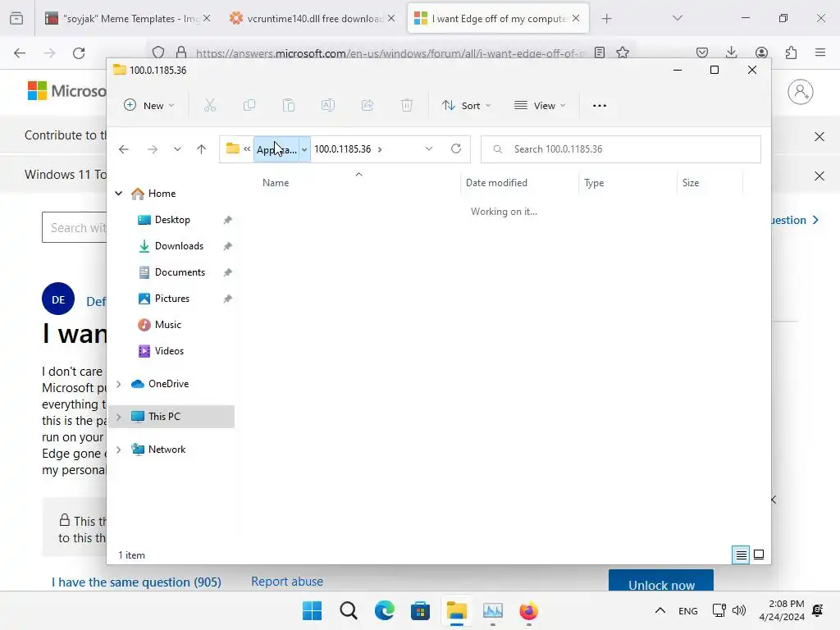Image resolution: width=840 pixels, height=630 pixels.
Task: Sort by Name column header
Action: pyautogui.click(x=276, y=183)
